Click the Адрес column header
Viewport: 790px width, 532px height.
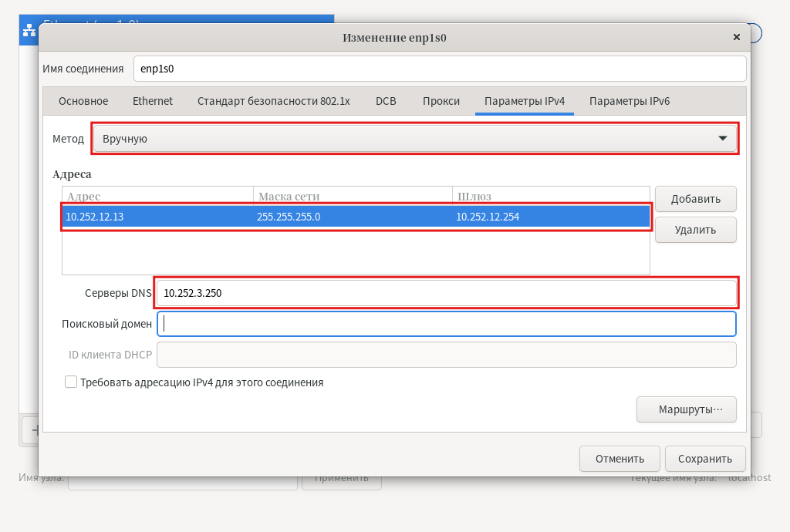tap(157, 196)
